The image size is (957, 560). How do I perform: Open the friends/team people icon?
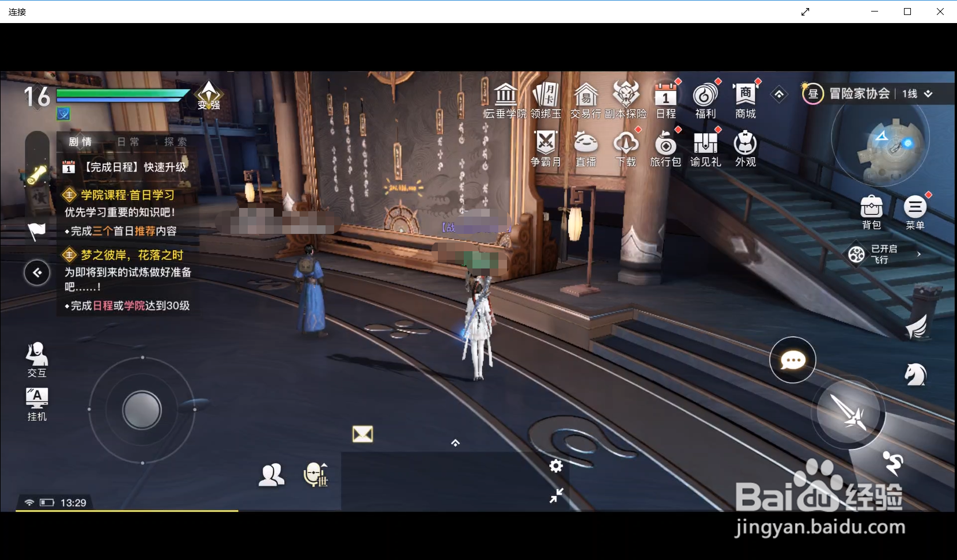pos(271,475)
